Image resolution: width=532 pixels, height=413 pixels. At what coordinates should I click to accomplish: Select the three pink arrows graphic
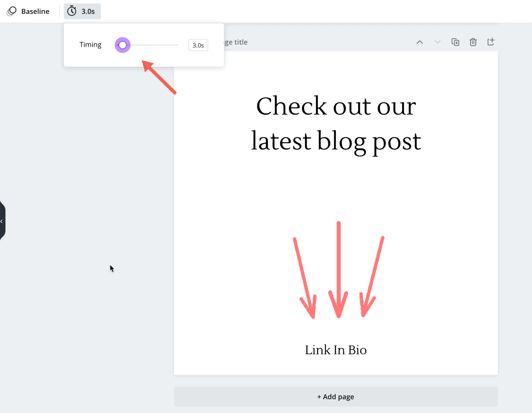pos(339,270)
